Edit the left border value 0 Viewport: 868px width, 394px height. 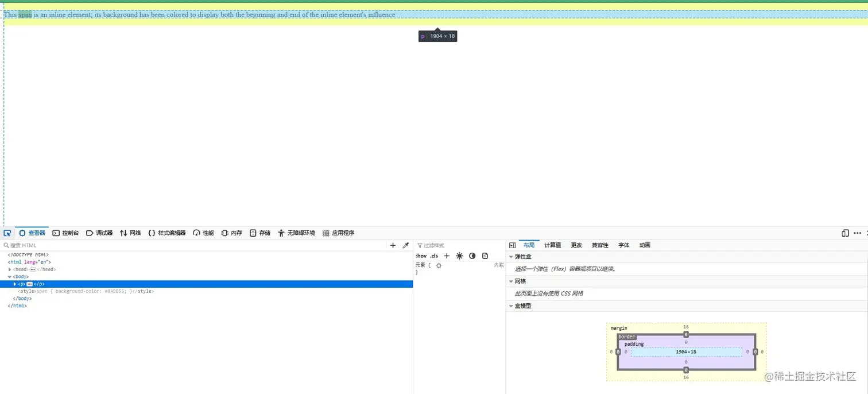618,352
